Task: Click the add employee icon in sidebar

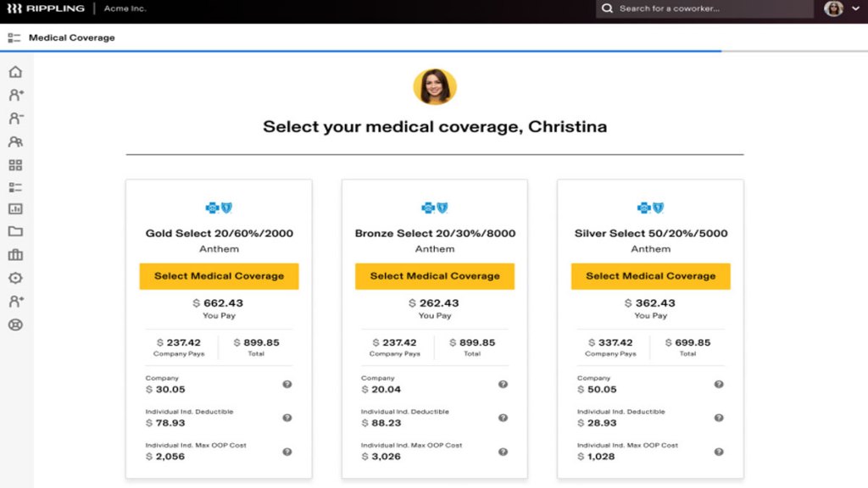Action: click(15, 95)
